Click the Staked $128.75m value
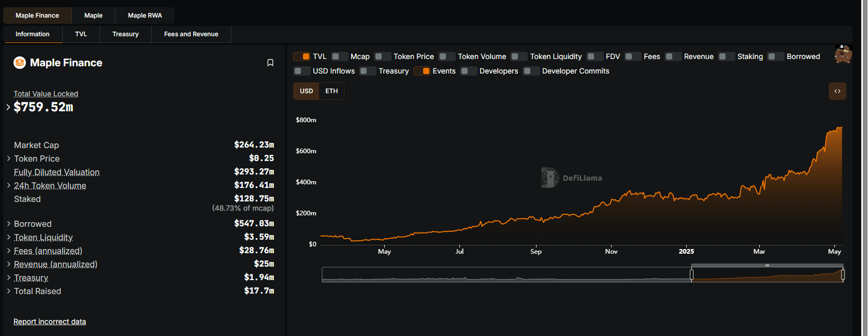This screenshot has width=868, height=336. click(x=254, y=199)
